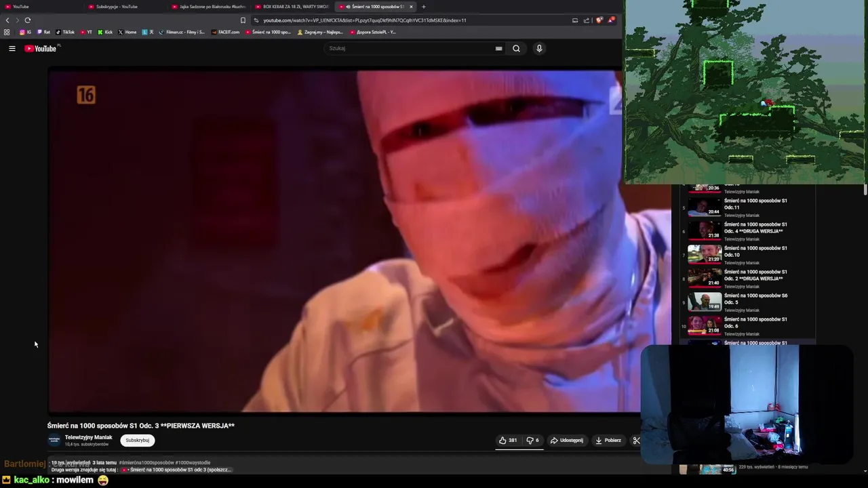This screenshot has width=868, height=488.
Task: Bookmark this page icon in address bar
Action: tap(243, 20)
